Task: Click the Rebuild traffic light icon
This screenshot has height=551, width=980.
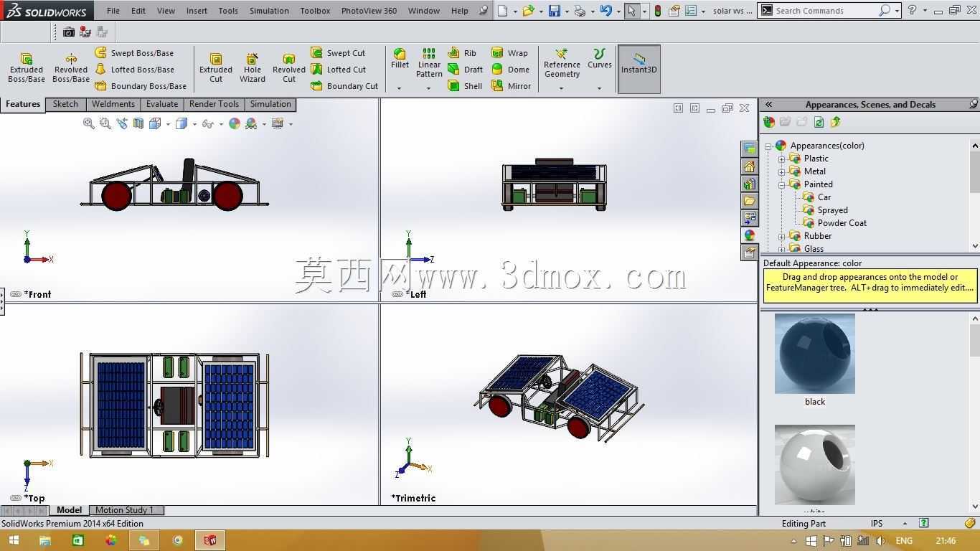Action: [657, 11]
